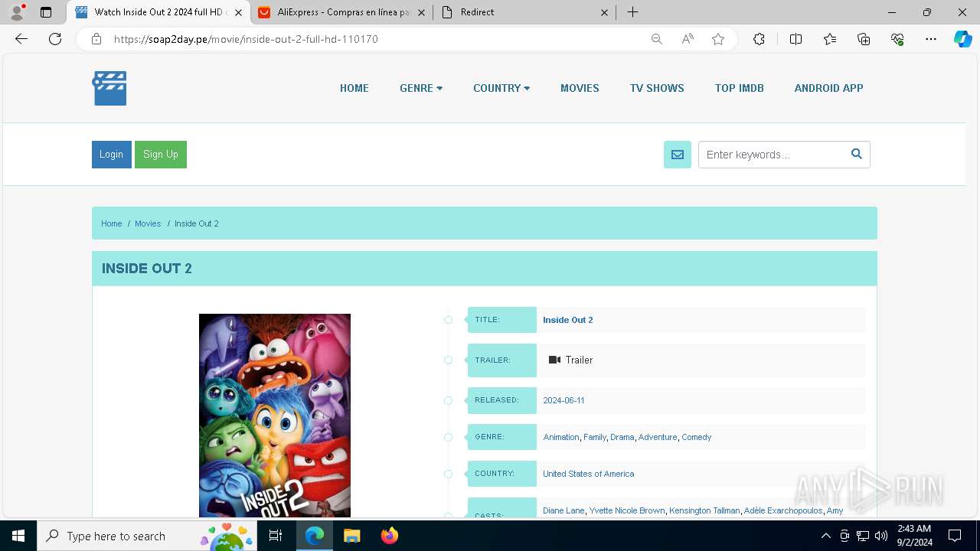Show hidden system tray icons chevron

pos(826,536)
